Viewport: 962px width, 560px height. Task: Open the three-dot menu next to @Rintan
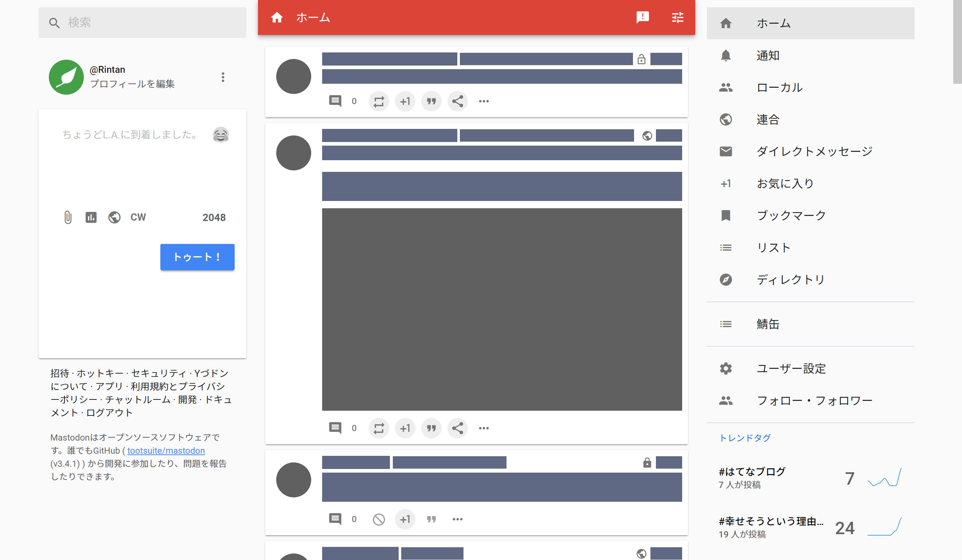[223, 78]
